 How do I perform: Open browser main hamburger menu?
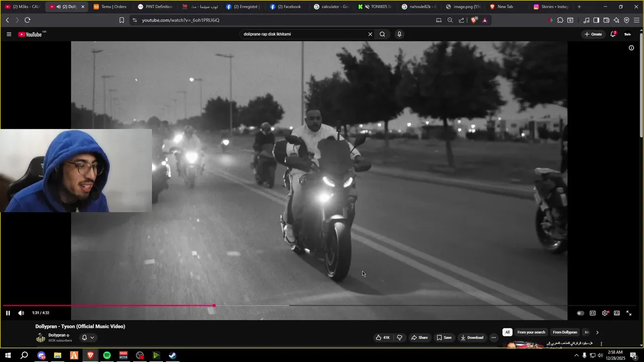pyautogui.click(x=636, y=20)
